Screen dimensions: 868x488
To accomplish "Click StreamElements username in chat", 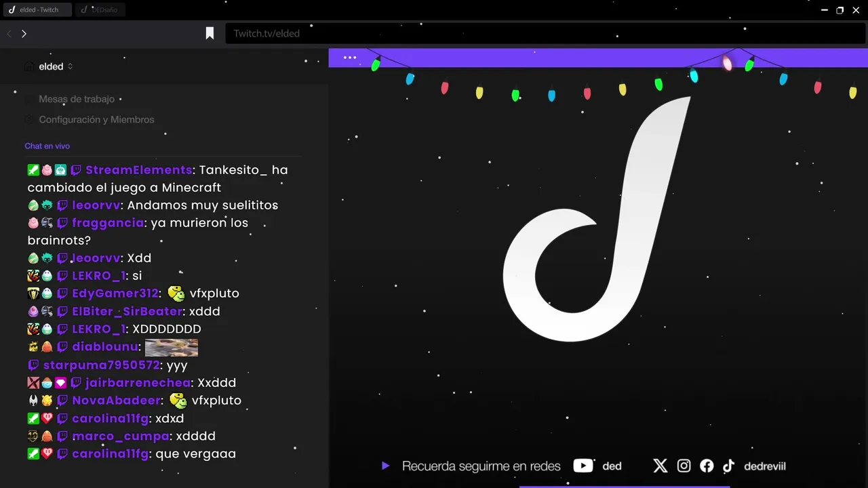I will click(139, 169).
